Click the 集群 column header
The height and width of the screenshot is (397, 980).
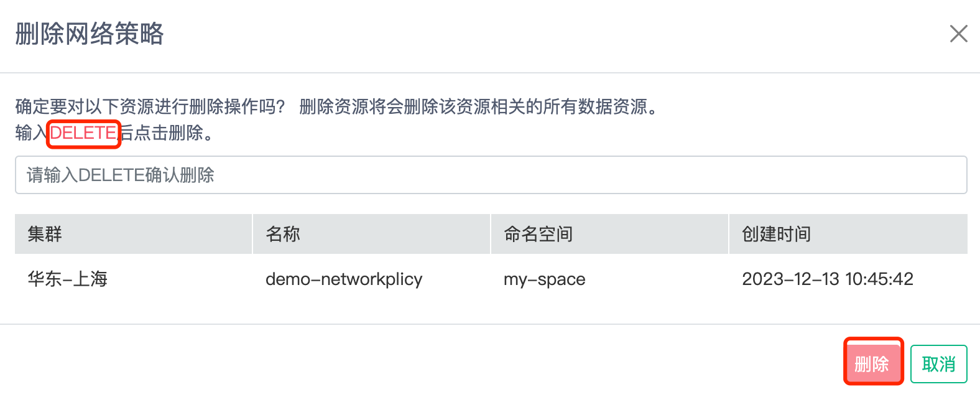pos(45,234)
